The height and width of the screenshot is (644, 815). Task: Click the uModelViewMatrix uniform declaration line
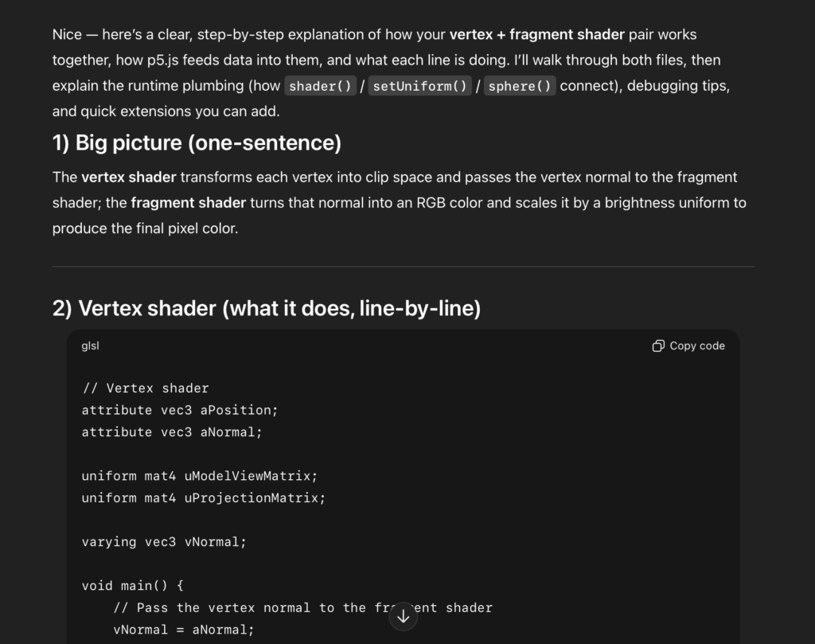pos(199,476)
